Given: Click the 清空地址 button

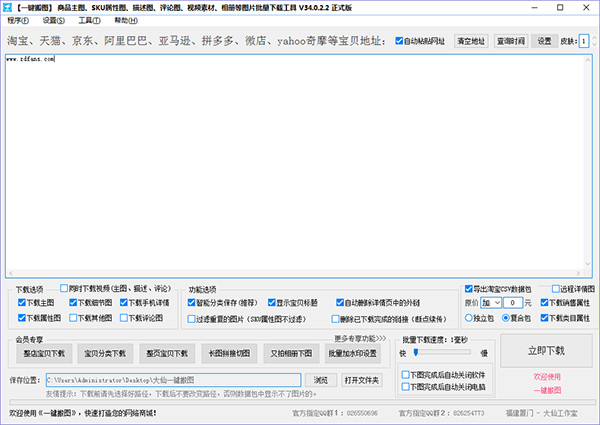Looking at the screenshot, I should 472,41.
